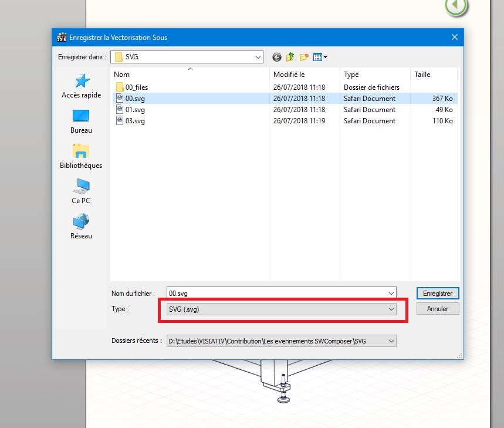The height and width of the screenshot is (428, 504).
Task: Select the 01.svg file name
Action: click(x=135, y=110)
